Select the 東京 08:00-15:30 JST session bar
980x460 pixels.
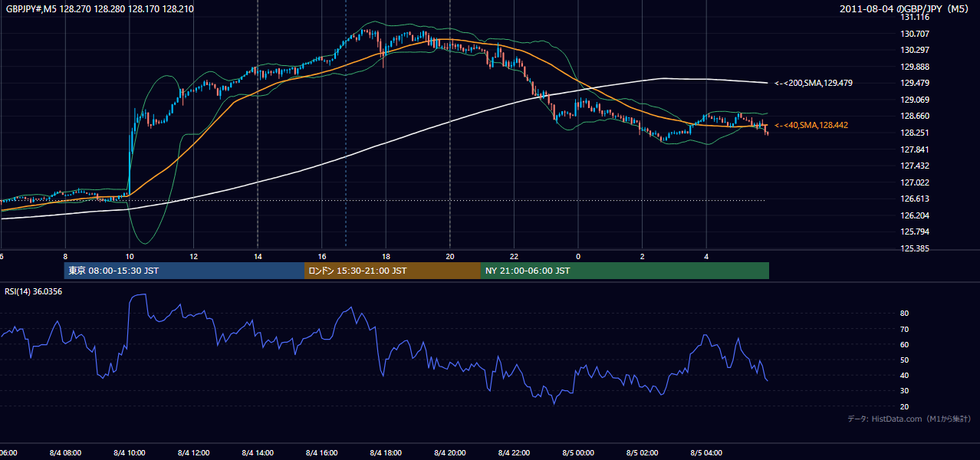click(184, 271)
